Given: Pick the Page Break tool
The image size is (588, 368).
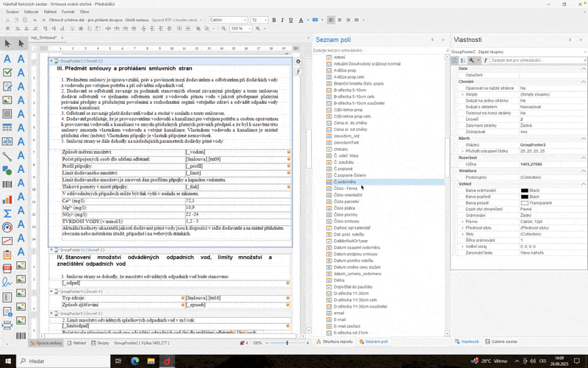Looking at the screenshot, I should click(7, 325).
